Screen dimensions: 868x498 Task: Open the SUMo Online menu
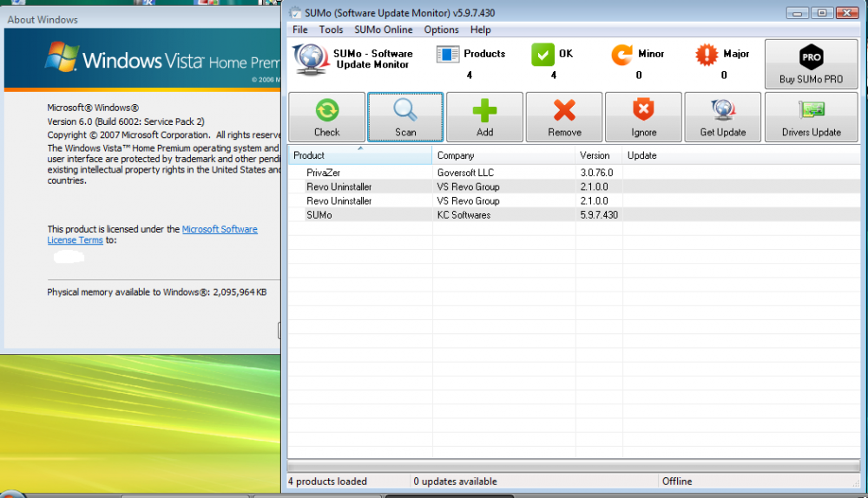[x=384, y=29]
